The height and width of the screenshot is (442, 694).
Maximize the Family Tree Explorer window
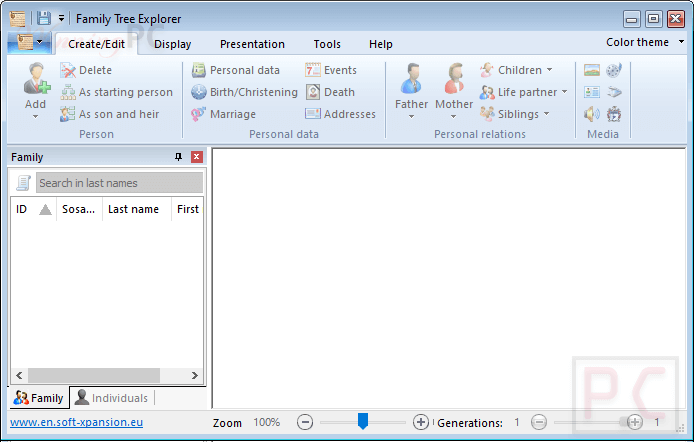[654, 19]
